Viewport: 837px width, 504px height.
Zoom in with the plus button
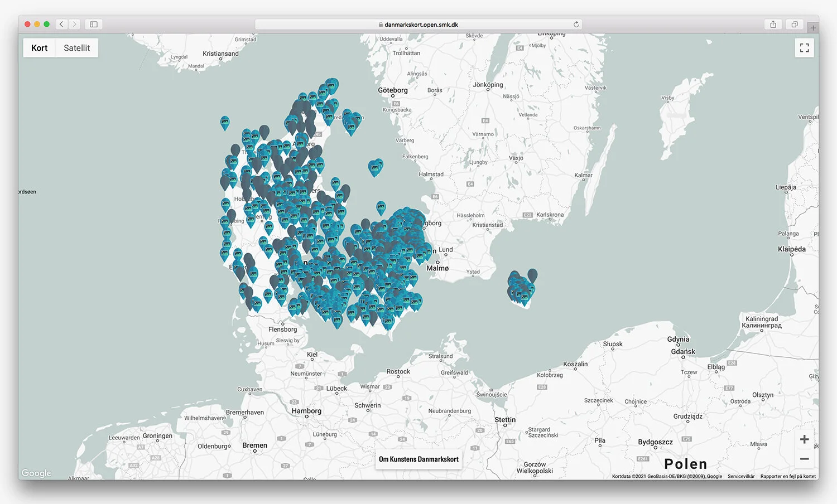tap(804, 439)
